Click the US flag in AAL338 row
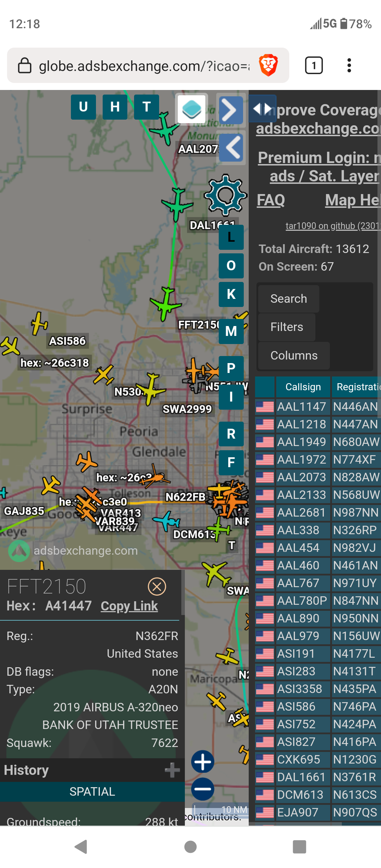 [x=265, y=530]
